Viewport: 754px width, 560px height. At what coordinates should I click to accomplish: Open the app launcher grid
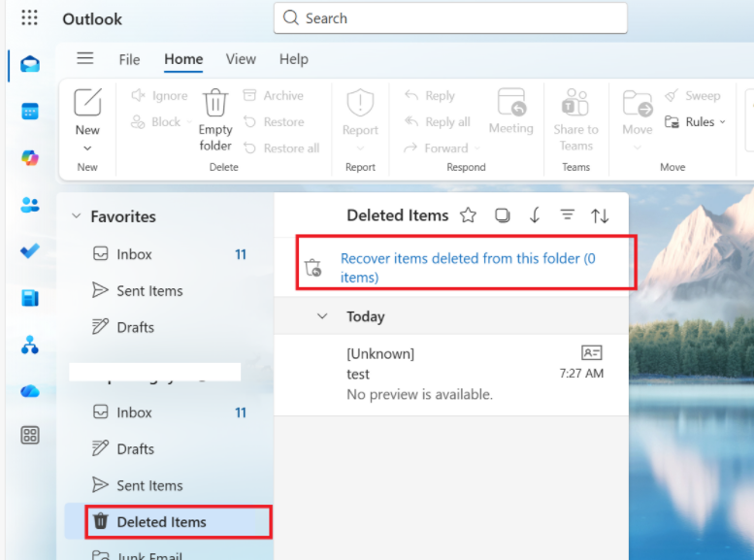29,17
